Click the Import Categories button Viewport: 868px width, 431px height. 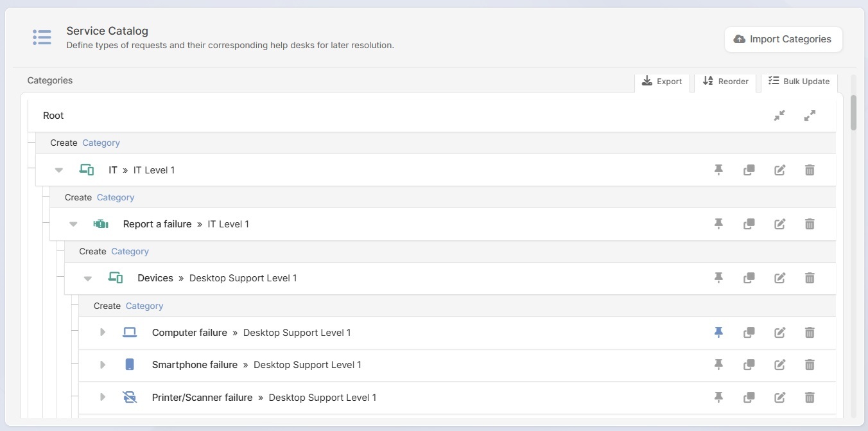pos(783,39)
